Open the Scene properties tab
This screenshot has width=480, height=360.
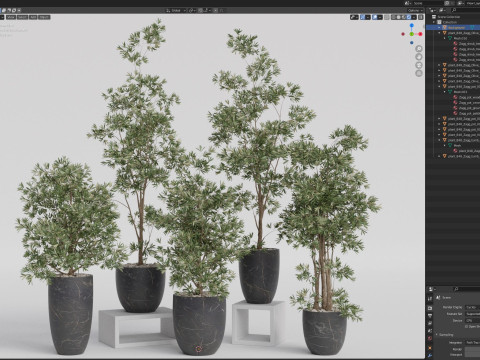tap(430, 331)
